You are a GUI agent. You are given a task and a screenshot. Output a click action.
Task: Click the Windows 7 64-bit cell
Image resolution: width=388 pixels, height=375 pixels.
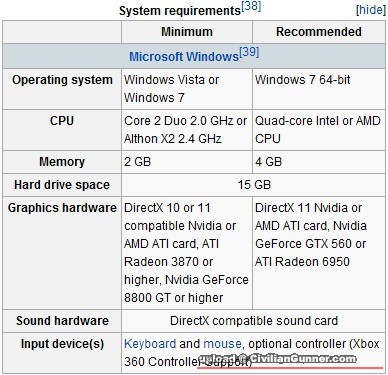(x=319, y=89)
